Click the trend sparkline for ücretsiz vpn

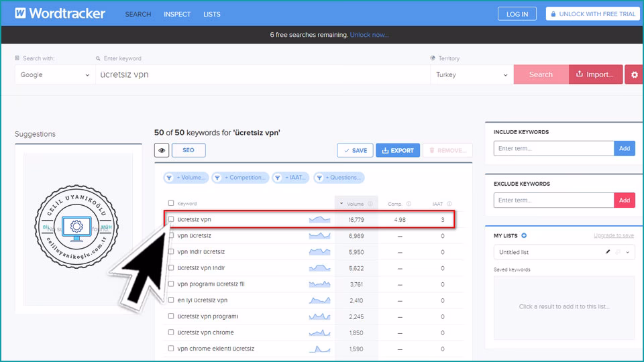319,220
